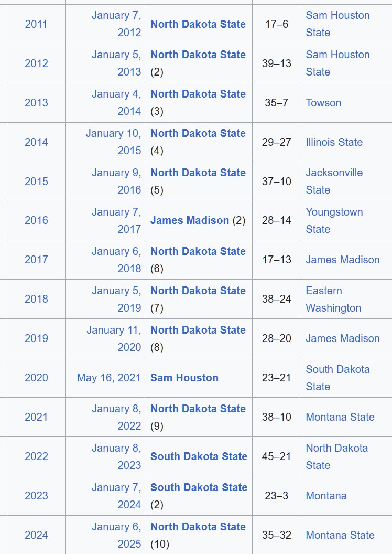
Task: Open South Dakota State champion link for 2022
Action: pyautogui.click(x=199, y=456)
